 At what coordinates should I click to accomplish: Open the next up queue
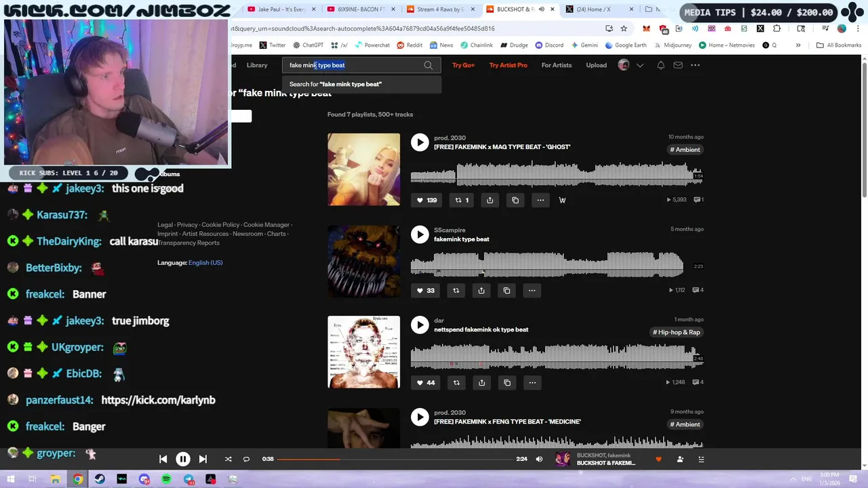(x=701, y=459)
